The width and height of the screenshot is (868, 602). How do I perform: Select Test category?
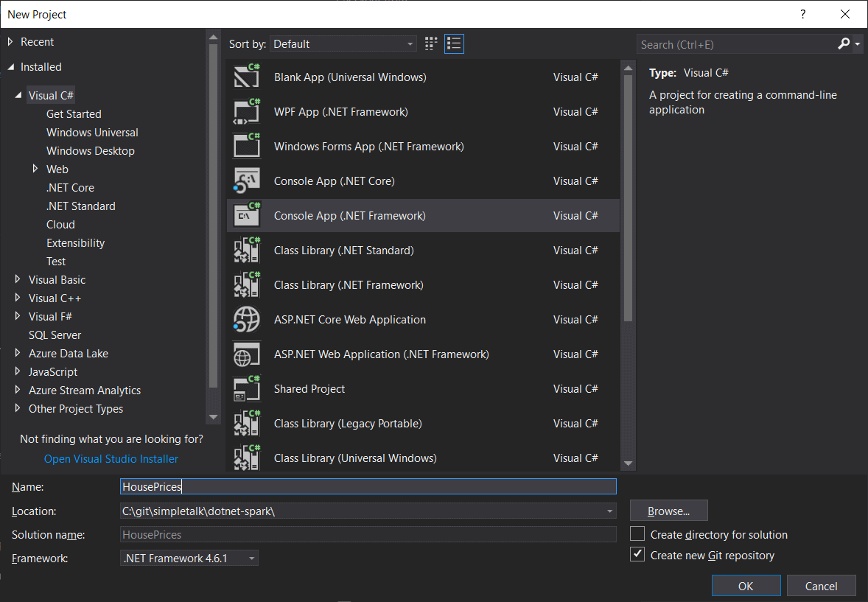click(x=56, y=261)
